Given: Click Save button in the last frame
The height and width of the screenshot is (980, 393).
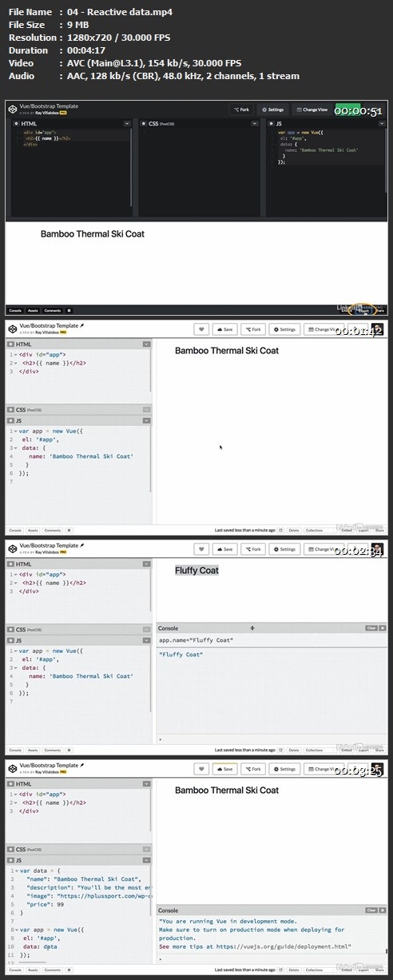Looking at the screenshot, I should point(224,769).
